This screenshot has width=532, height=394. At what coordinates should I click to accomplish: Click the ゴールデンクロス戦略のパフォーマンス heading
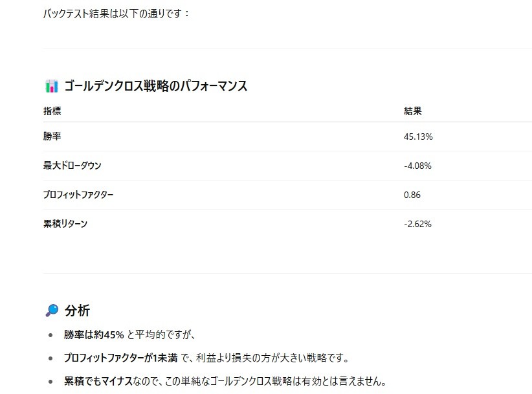(x=156, y=86)
